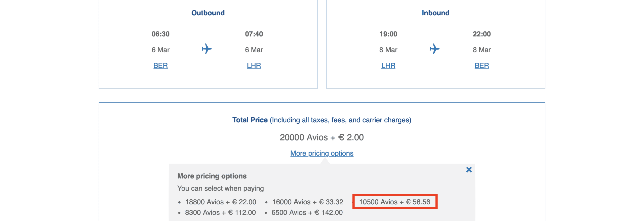
Task: Click the inbound flight airplane icon
Action: [x=434, y=49]
